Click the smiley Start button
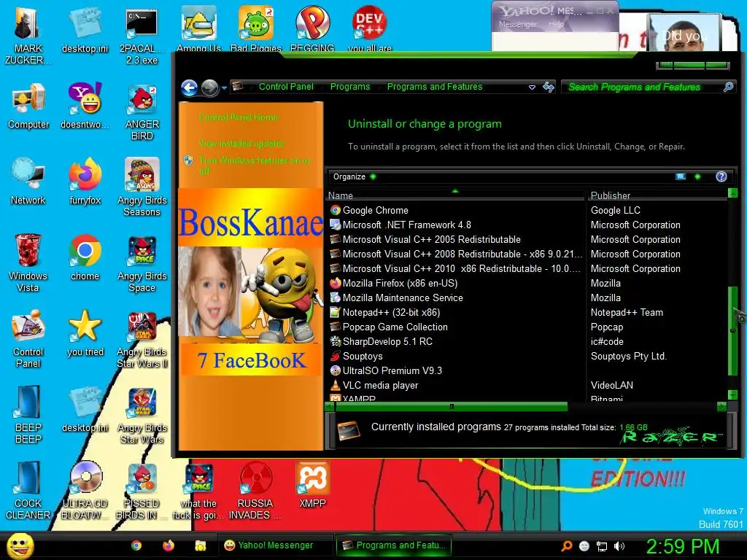747x560 pixels. click(x=20, y=545)
